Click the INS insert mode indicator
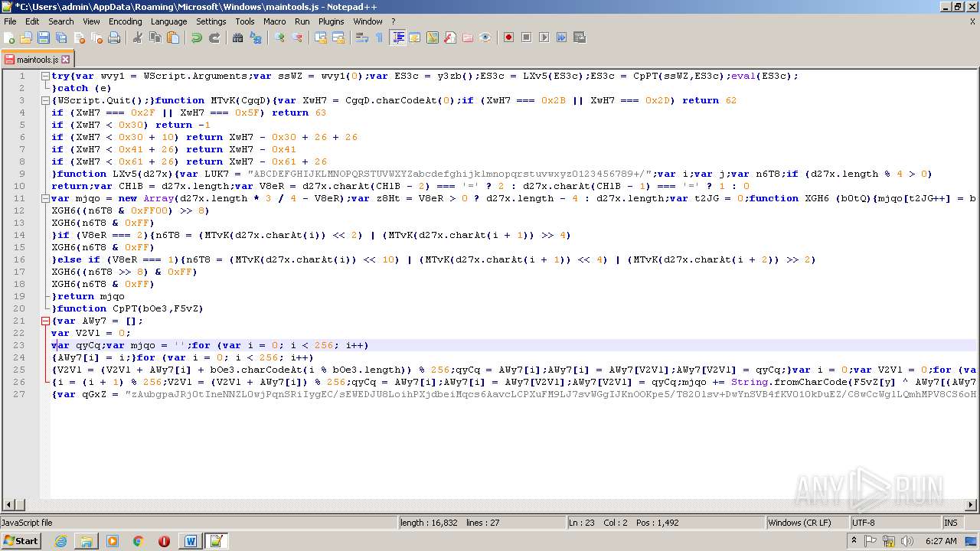 click(952, 522)
